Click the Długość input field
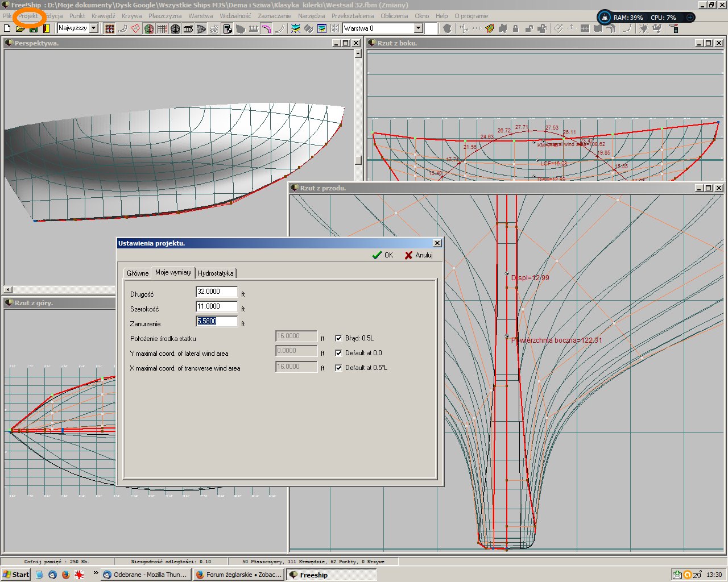This screenshot has width=728, height=582. click(217, 292)
